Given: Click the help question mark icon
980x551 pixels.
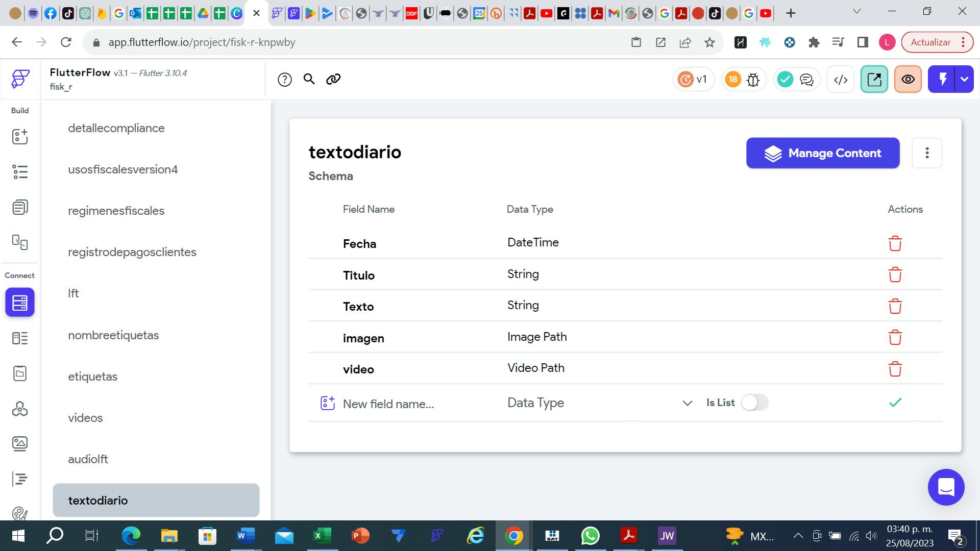Looking at the screenshot, I should pyautogui.click(x=285, y=80).
